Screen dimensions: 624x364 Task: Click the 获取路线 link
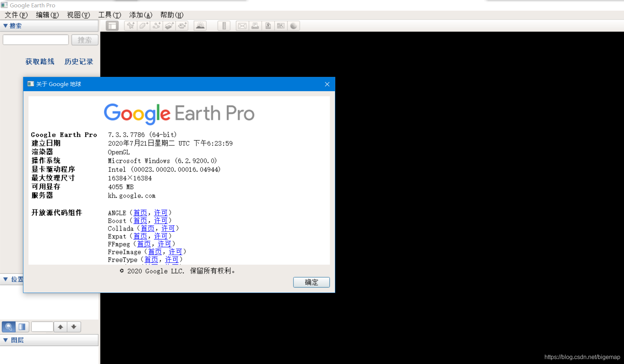point(40,62)
